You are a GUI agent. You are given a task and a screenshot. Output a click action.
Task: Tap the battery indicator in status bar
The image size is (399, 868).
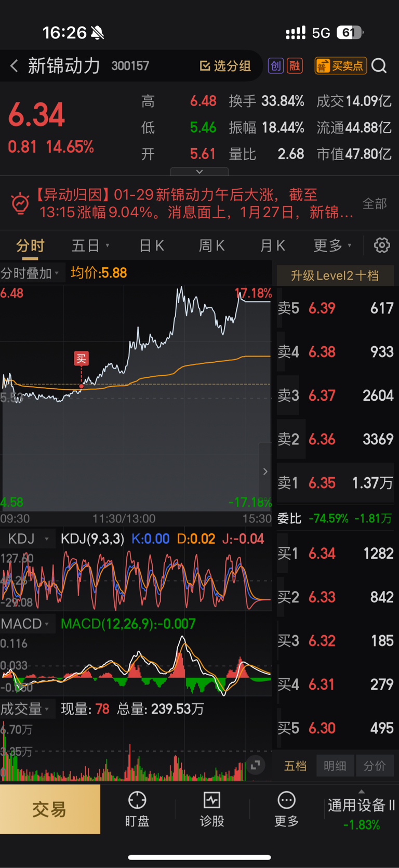click(350, 33)
